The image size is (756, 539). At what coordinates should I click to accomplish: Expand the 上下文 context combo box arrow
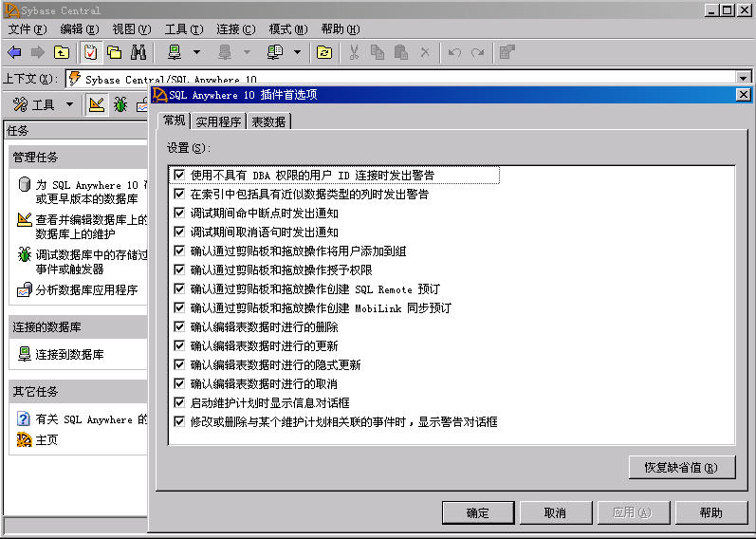(x=743, y=79)
